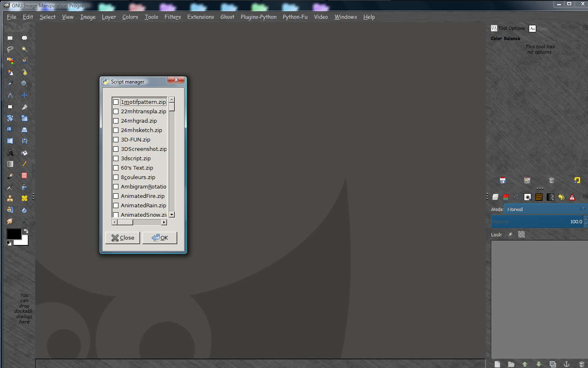This screenshot has width=588, height=368.
Task: Enable the 24mhgrad.zip script
Action: (116, 121)
